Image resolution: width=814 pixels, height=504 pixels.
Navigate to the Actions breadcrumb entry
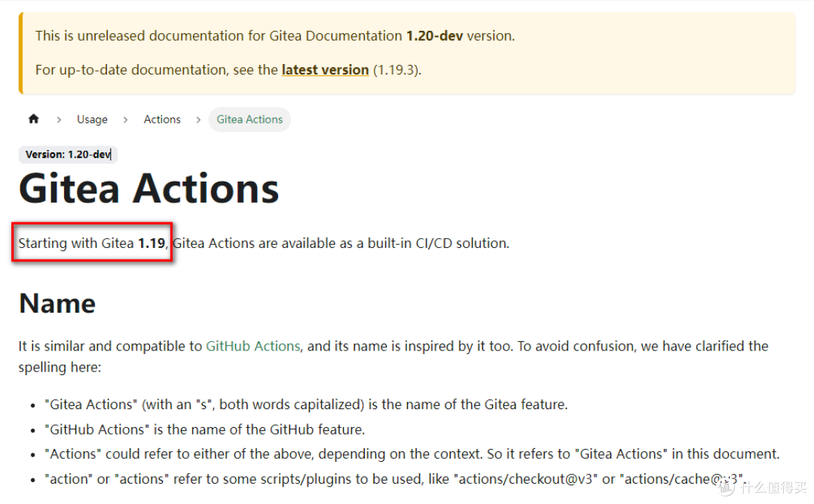pyautogui.click(x=162, y=119)
